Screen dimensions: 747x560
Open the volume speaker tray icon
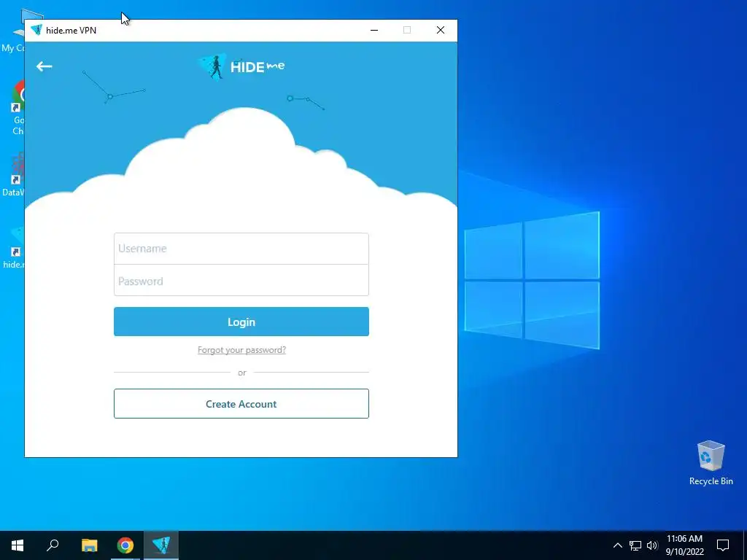point(652,545)
